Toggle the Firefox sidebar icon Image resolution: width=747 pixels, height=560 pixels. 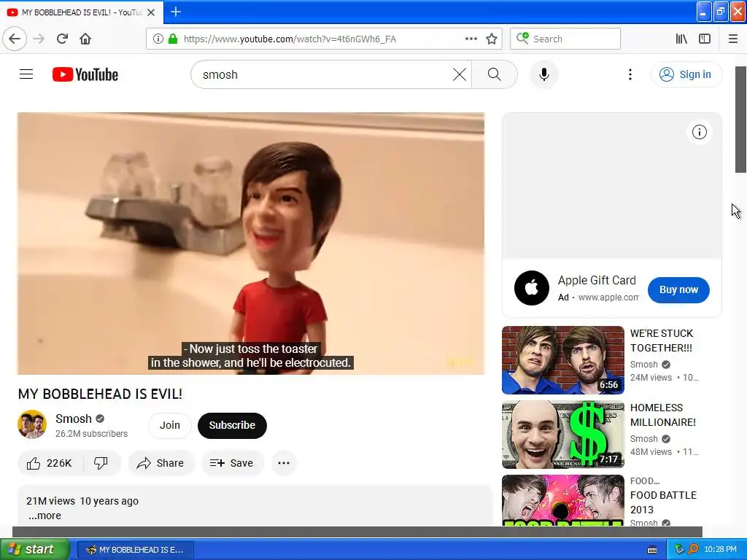click(x=705, y=39)
